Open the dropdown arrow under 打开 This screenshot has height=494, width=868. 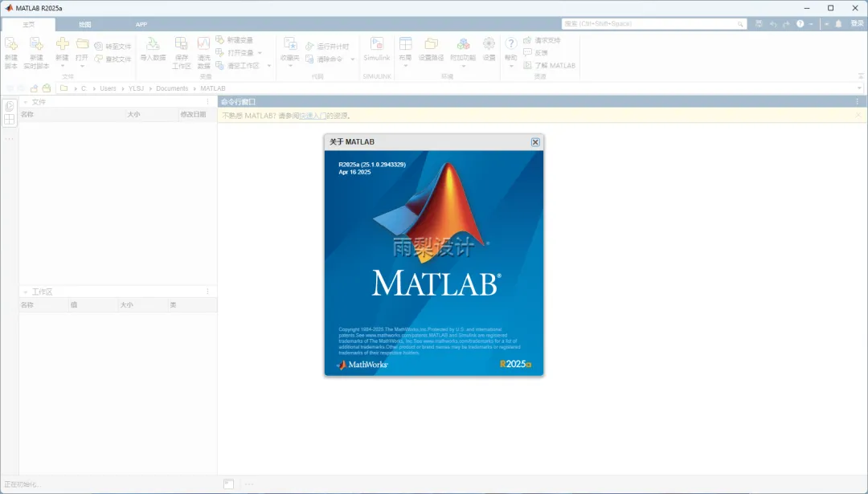click(82, 66)
